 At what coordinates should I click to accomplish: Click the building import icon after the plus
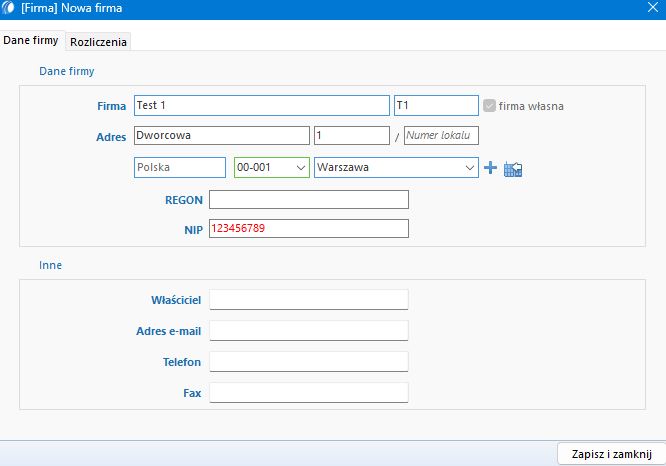tap(513, 169)
